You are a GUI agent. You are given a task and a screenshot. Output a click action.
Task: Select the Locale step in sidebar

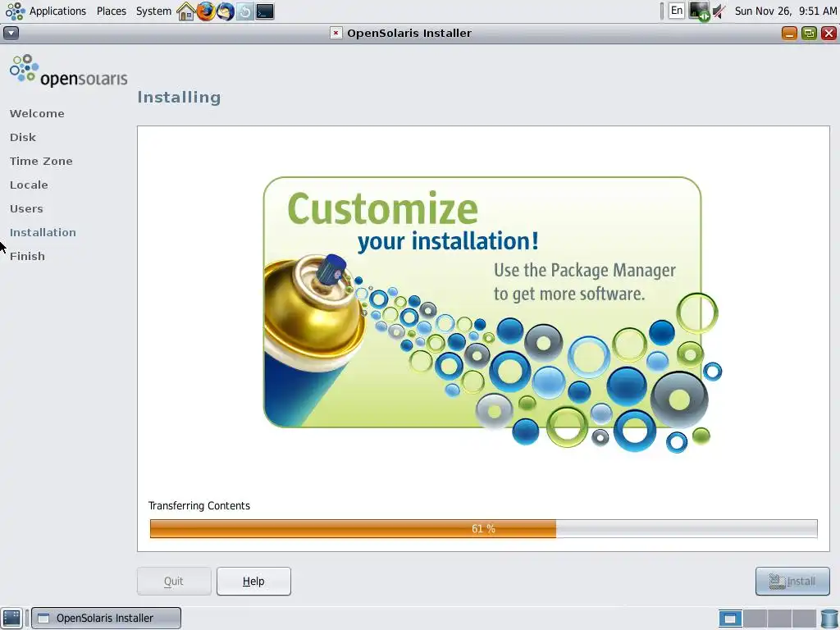(29, 185)
